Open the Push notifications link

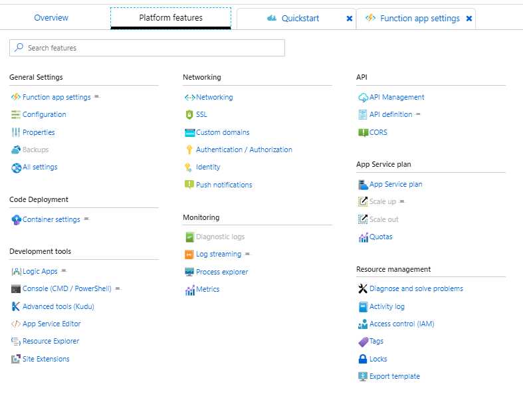pyautogui.click(x=224, y=185)
